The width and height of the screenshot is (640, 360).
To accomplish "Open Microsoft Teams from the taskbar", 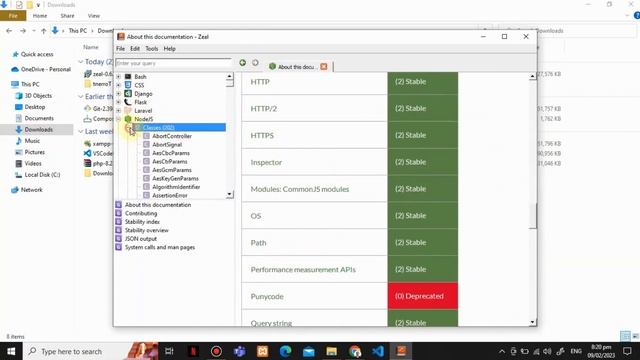I will [x=239, y=351].
